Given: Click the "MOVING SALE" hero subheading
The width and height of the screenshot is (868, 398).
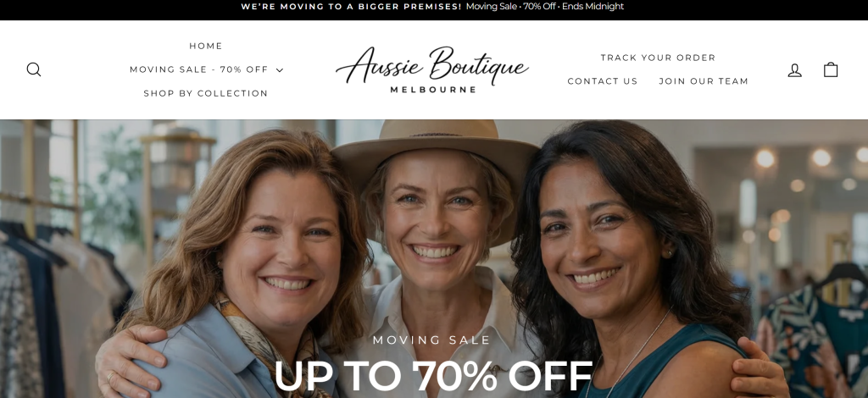Looking at the screenshot, I should click(x=431, y=340).
